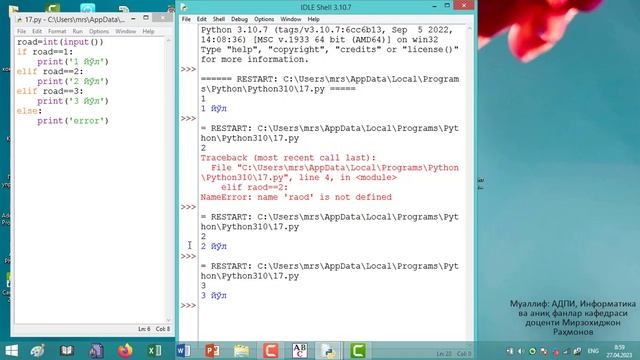Click the 17.py editor title bar icon
The width and height of the screenshot is (640, 360).
[19, 19]
